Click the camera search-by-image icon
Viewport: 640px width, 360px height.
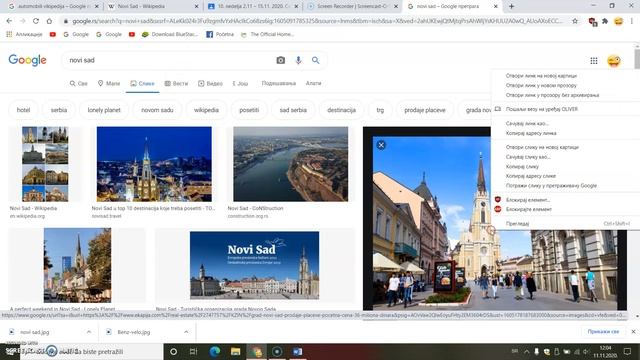click(x=280, y=60)
